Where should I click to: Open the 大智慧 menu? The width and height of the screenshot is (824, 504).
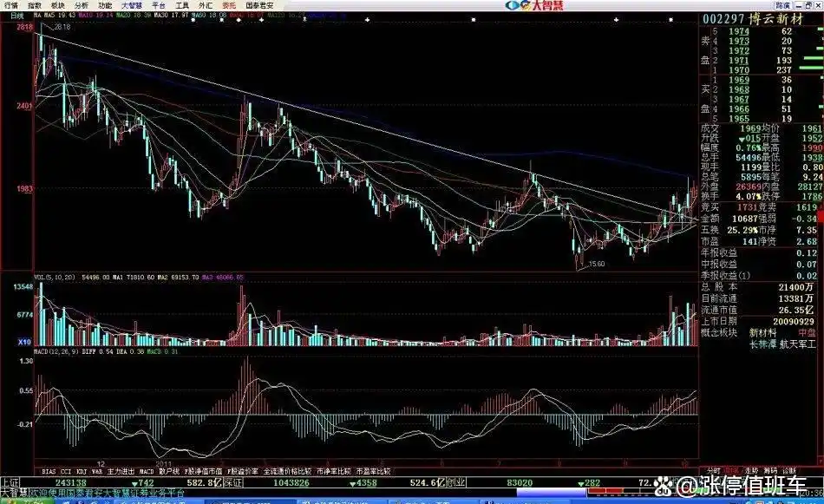click(x=131, y=5)
